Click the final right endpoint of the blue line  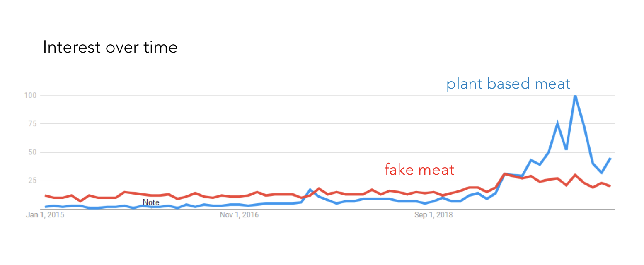(610, 158)
